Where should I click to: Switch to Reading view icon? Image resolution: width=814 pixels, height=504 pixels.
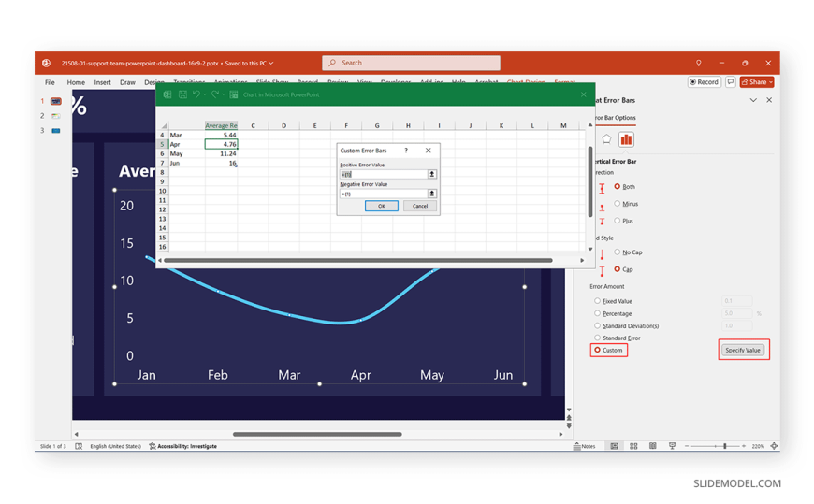652,446
